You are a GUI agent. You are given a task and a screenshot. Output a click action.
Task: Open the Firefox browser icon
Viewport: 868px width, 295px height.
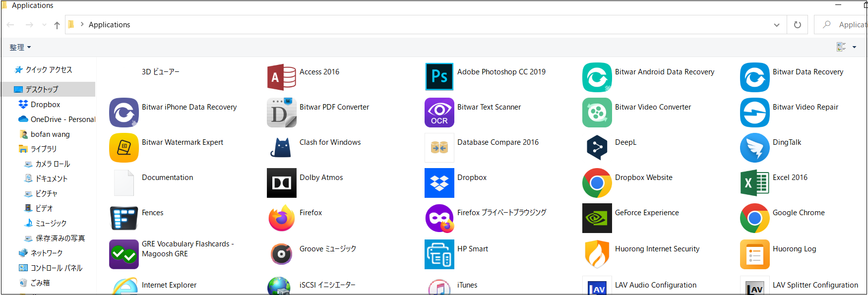(281, 218)
